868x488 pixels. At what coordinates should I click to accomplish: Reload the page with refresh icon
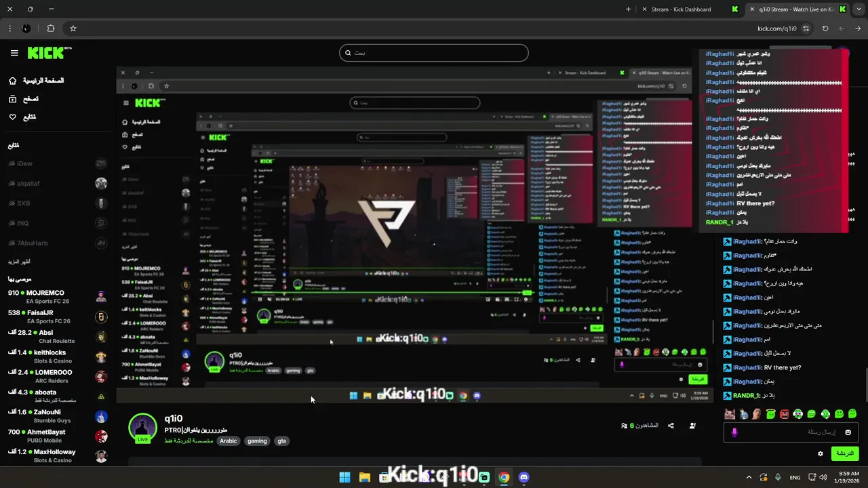coord(825,28)
